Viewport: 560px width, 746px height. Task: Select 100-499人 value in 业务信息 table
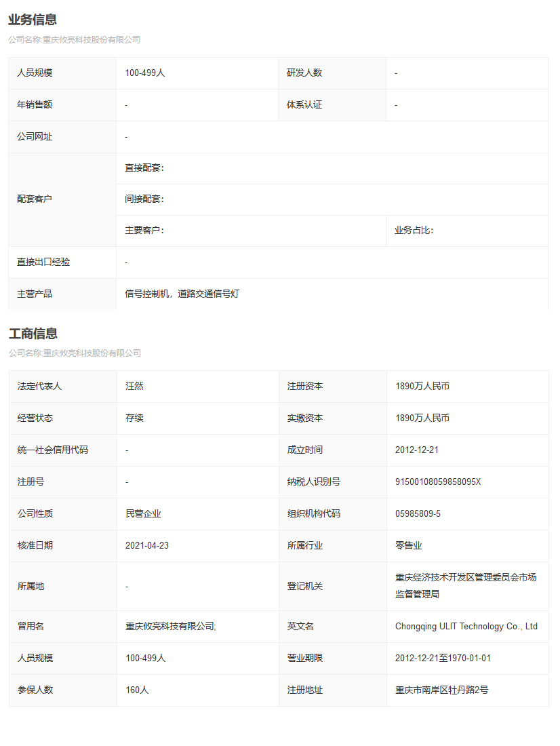(x=145, y=73)
